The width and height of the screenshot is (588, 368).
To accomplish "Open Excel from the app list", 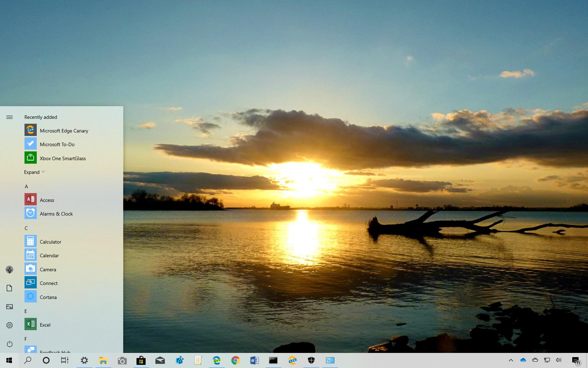I will pos(45,325).
